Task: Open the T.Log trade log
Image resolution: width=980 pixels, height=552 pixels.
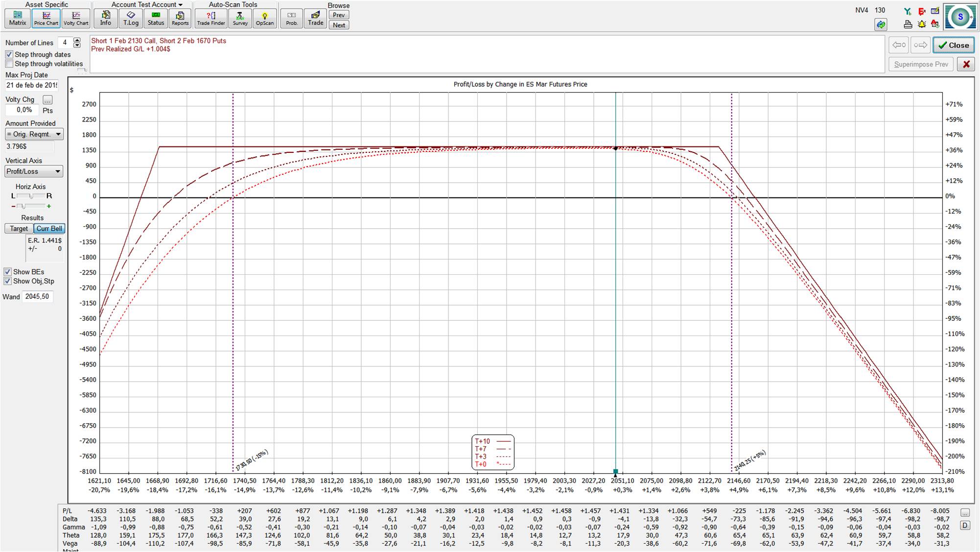Action: 131,18
